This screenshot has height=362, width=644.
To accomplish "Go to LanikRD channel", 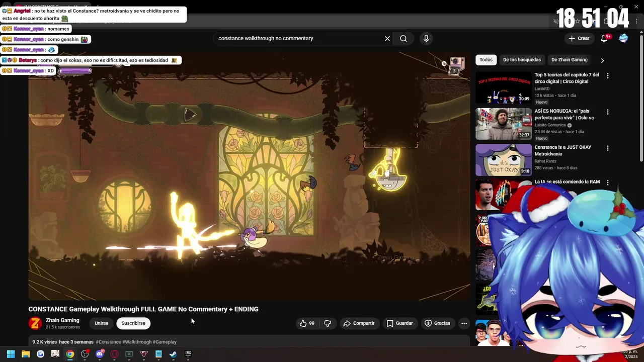I will click(542, 89).
